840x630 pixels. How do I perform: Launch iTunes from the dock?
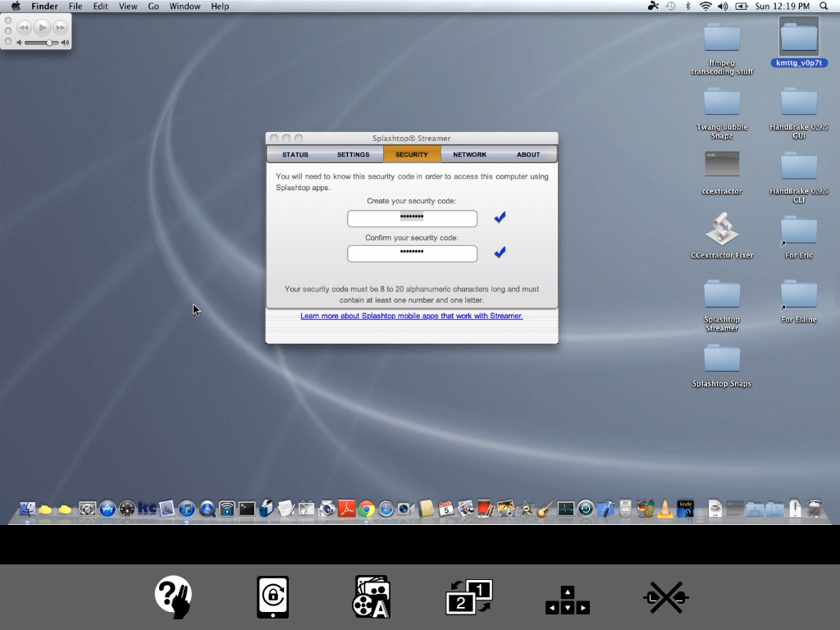(186, 509)
